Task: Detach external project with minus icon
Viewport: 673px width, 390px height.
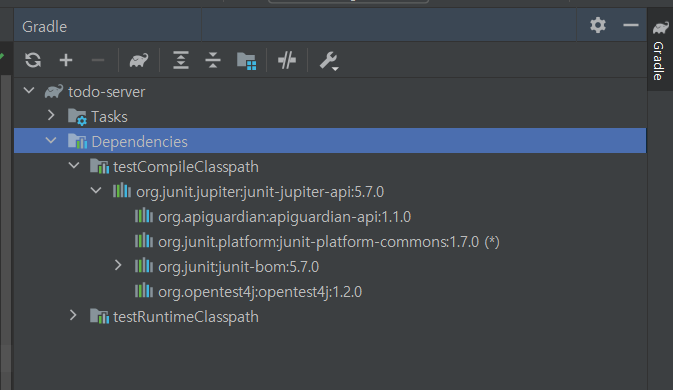Action: pyautogui.click(x=98, y=60)
